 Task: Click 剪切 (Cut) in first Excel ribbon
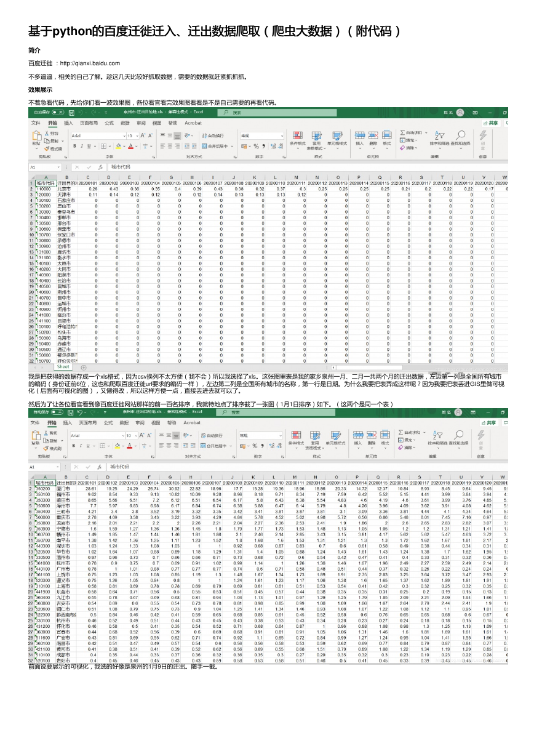52,134
